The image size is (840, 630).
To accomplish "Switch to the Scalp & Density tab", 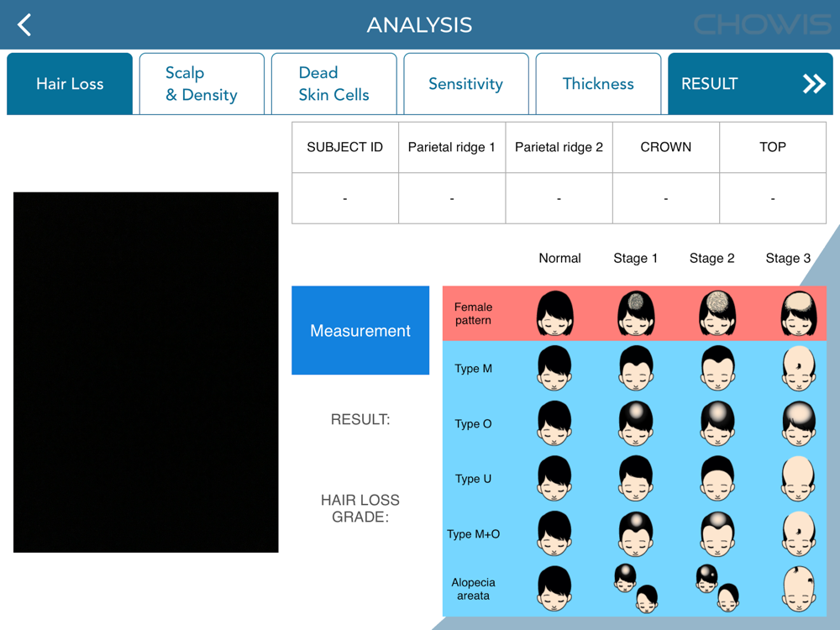I will coord(202,83).
